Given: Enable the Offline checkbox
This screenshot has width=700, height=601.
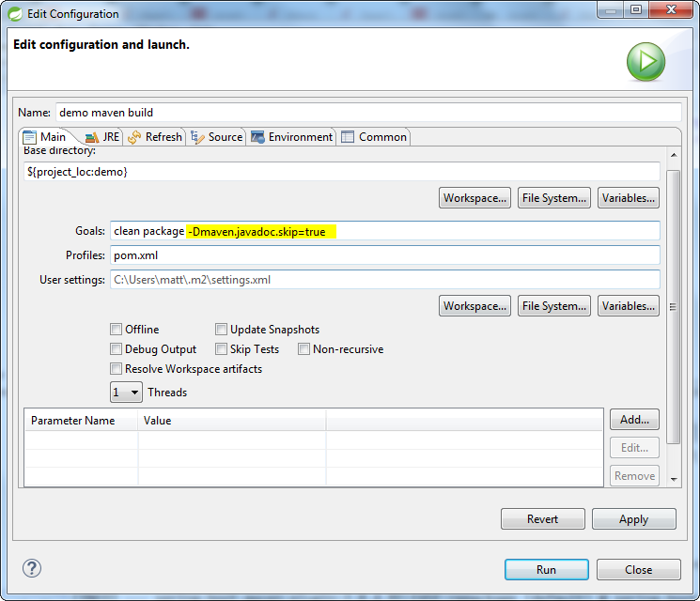Looking at the screenshot, I should click(117, 330).
